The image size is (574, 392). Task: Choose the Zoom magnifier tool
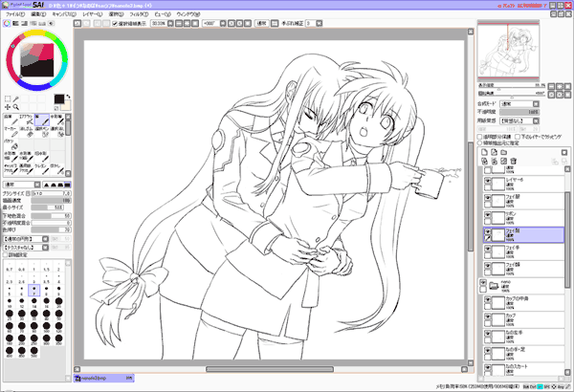point(15,107)
